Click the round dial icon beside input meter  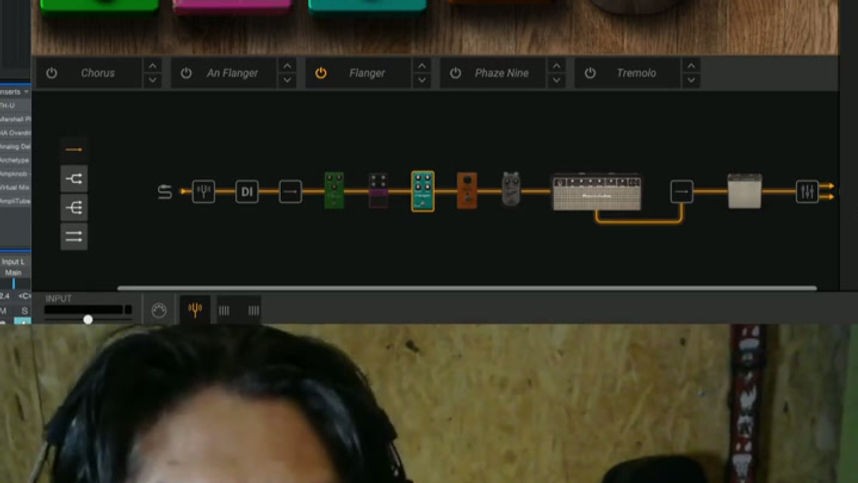coord(159,310)
